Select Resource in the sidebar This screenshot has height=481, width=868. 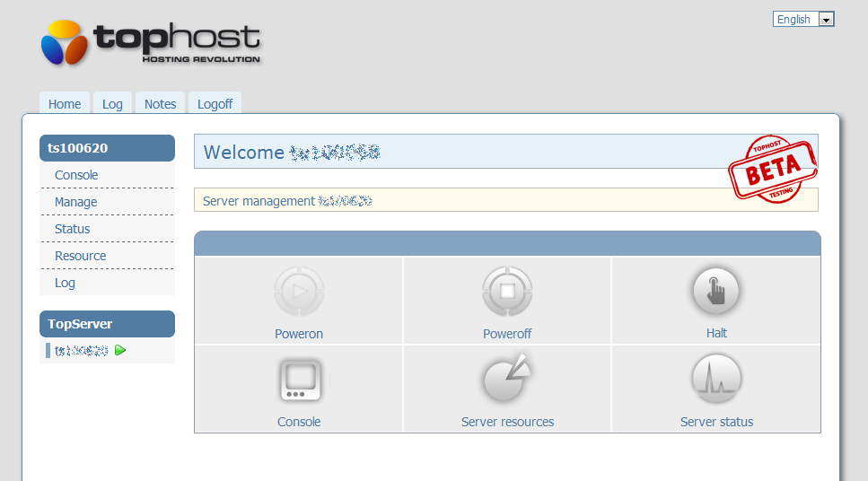[x=80, y=256]
